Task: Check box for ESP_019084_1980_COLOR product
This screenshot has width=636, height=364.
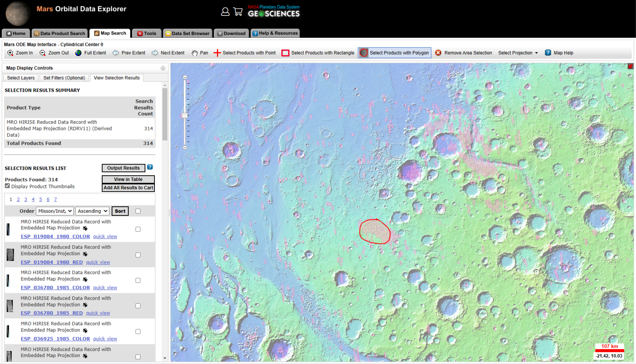Action: point(138,229)
